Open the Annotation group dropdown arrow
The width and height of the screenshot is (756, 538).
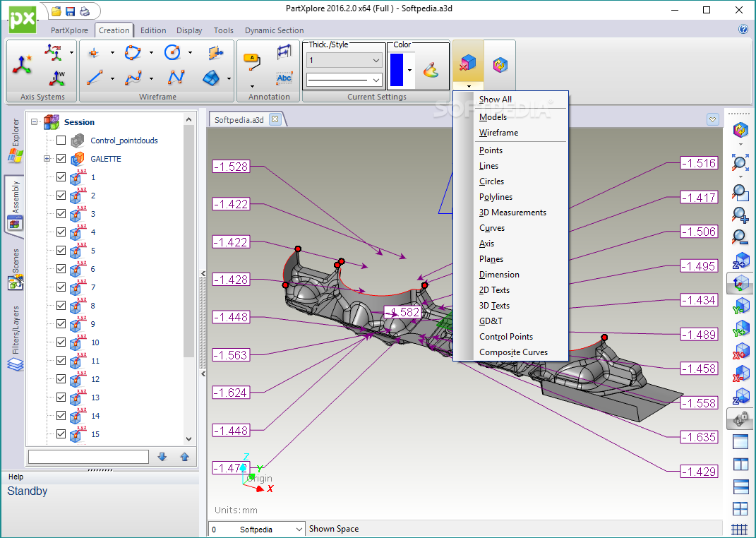tap(252, 86)
